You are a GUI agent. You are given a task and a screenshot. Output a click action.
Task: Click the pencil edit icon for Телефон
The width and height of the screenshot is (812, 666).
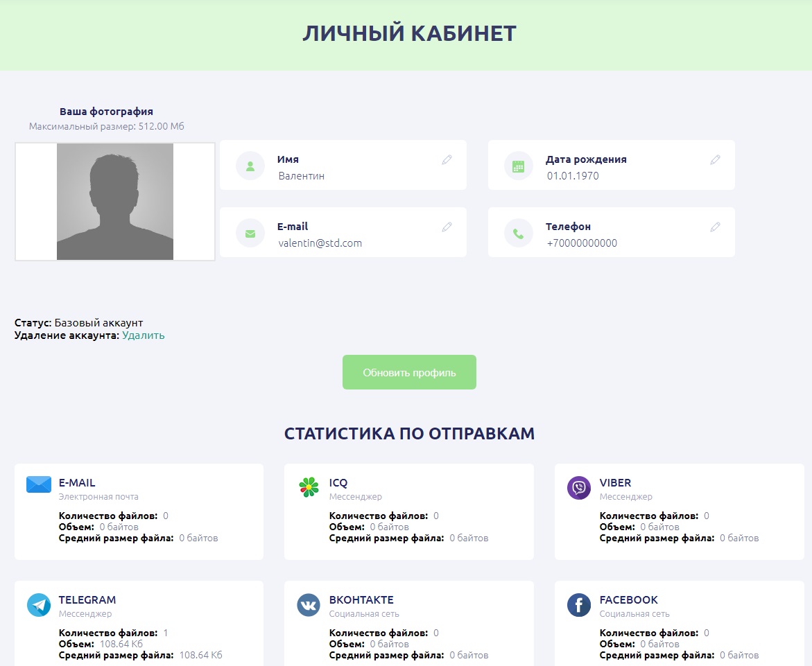(715, 227)
